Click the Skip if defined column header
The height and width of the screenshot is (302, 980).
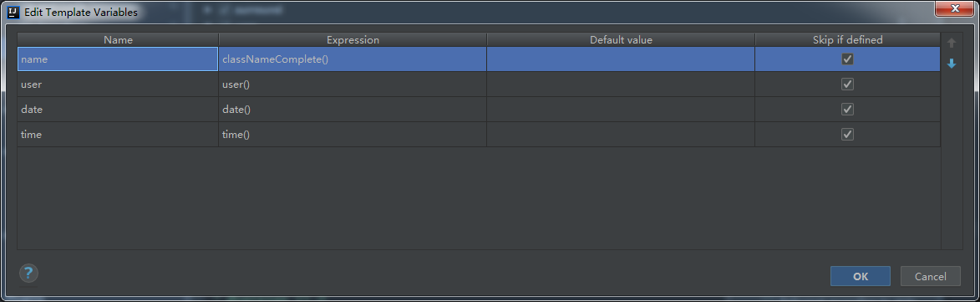tap(847, 40)
